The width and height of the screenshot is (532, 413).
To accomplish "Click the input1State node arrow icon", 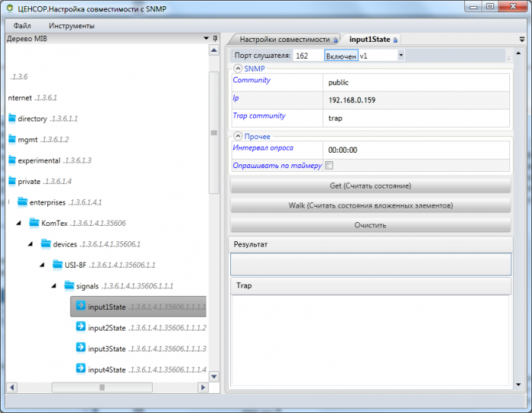I will (x=81, y=306).
